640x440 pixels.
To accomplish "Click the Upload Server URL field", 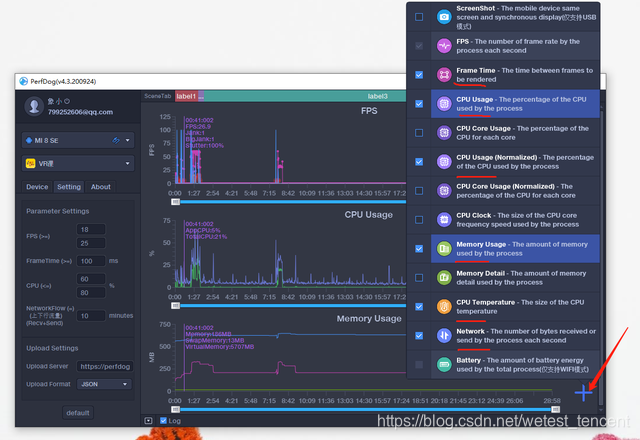I will click(x=105, y=366).
